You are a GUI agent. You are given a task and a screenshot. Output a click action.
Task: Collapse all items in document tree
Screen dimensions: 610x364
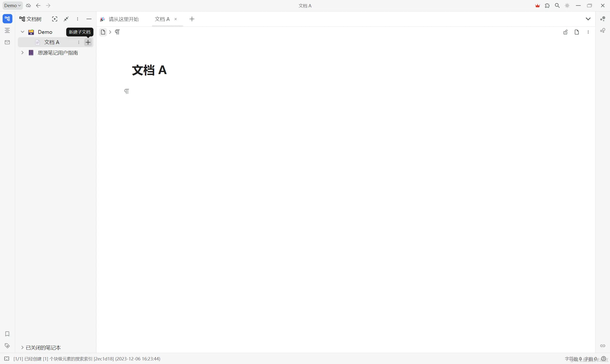click(66, 19)
